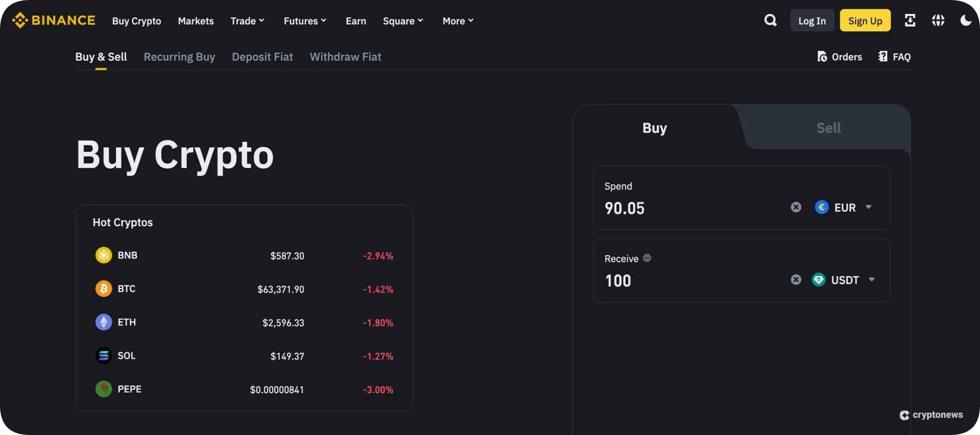Image resolution: width=980 pixels, height=435 pixels.
Task: Click the Log In button
Action: (812, 20)
